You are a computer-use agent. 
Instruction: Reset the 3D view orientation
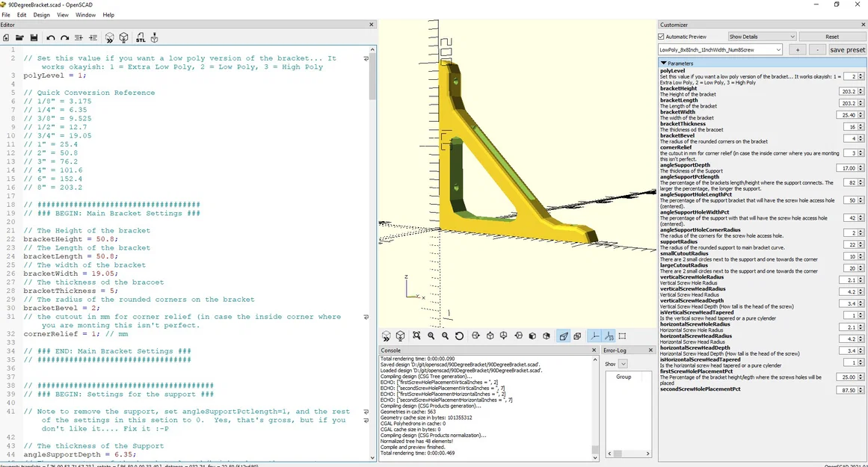coord(459,335)
